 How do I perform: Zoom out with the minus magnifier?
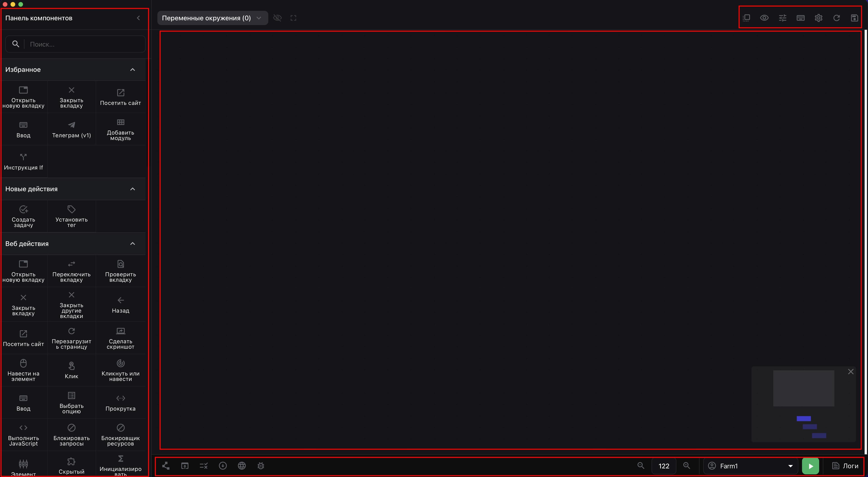(x=641, y=465)
